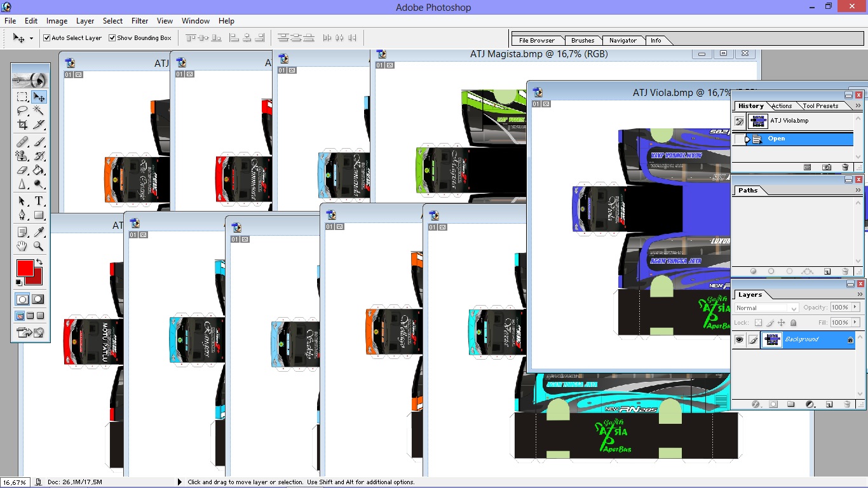Viewport: 868px width, 488px height.
Task: Toggle lock image pixels in Layers panel
Action: coord(770,323)
